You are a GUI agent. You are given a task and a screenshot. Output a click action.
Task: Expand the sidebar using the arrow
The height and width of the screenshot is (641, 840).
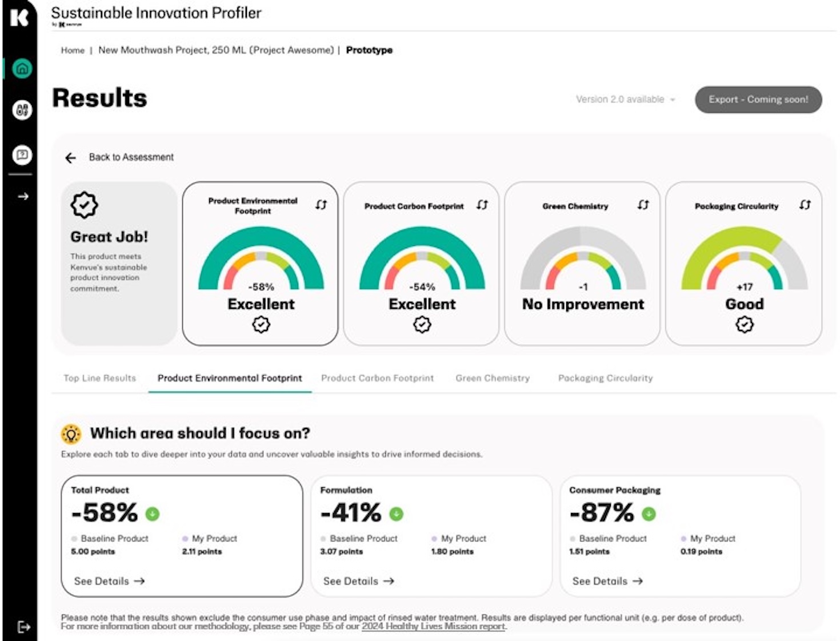coord(23,196)
